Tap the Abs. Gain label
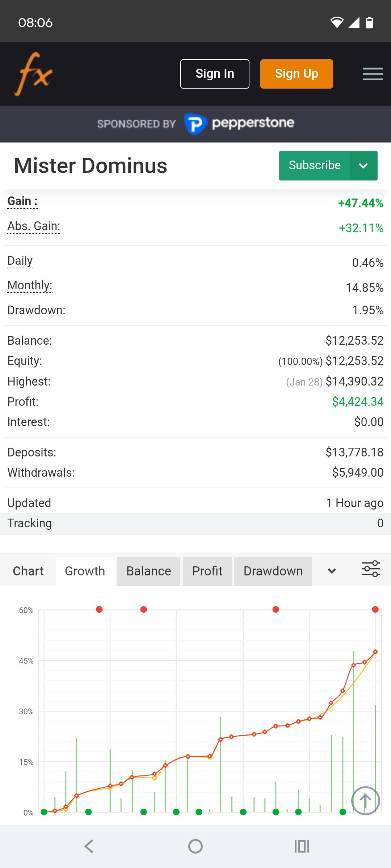 tap(34, 226)
